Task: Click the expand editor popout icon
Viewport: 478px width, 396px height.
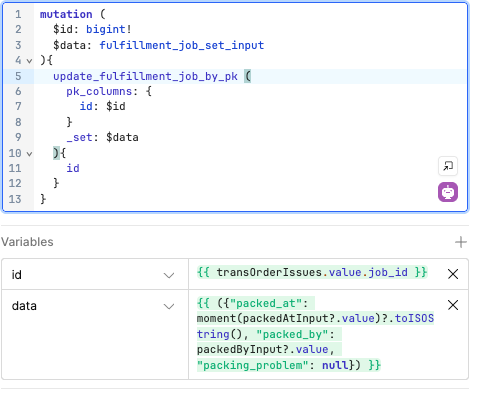Action: coord(448,166)
